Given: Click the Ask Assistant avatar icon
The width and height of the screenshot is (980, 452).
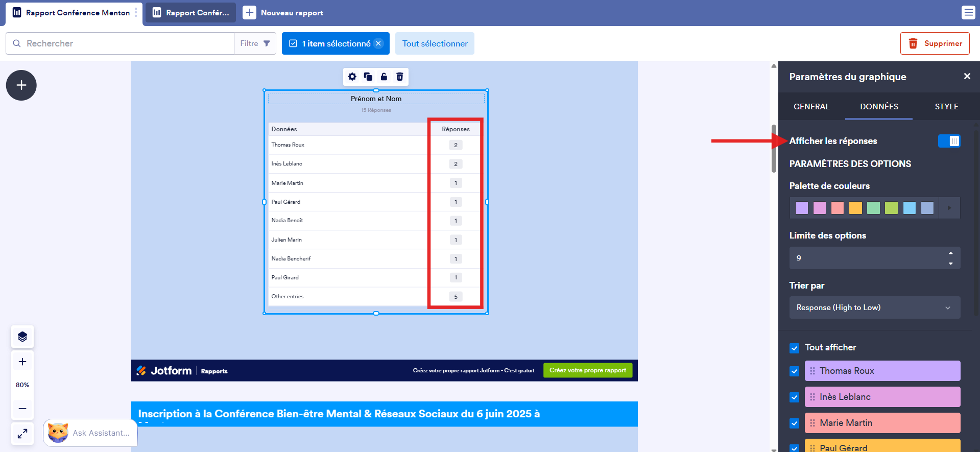Looking at the screenshot, I should [58, 433].
